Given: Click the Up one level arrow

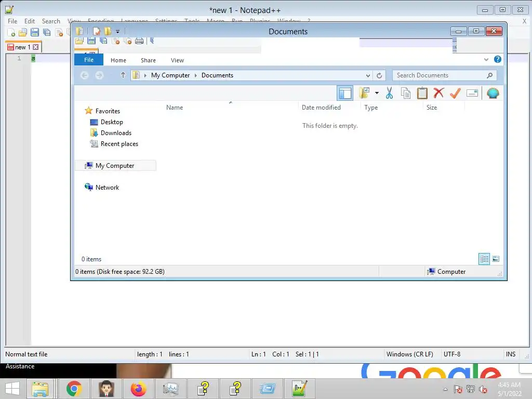Looking at the screenshot, I should pos(123,75).
